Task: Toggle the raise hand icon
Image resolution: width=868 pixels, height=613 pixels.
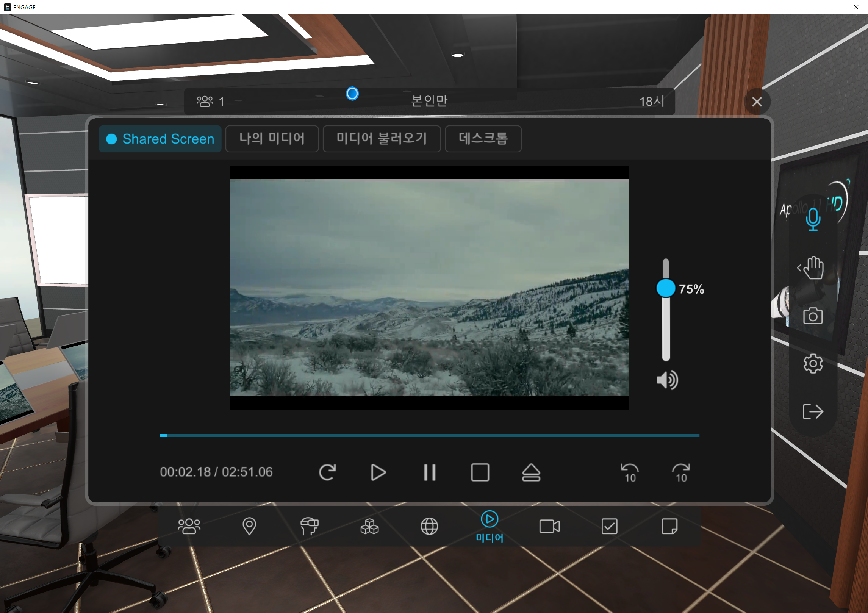Action: click(x=813, y=268)
